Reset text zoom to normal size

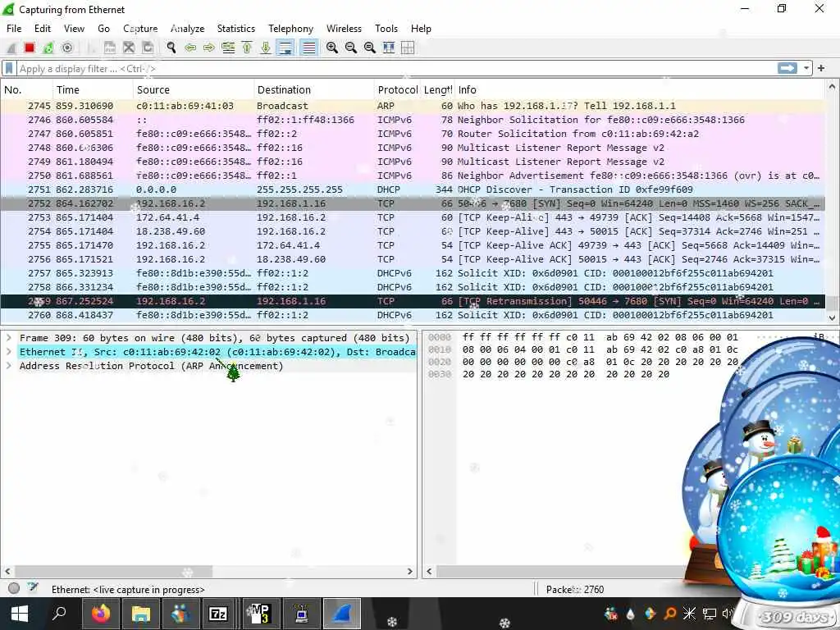tap(370, 48)
